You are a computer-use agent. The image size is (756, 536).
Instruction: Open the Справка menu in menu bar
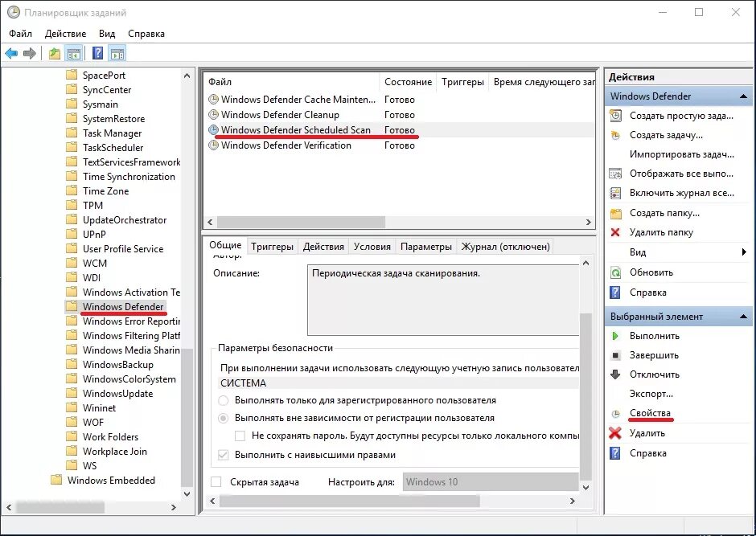point(146,34)
